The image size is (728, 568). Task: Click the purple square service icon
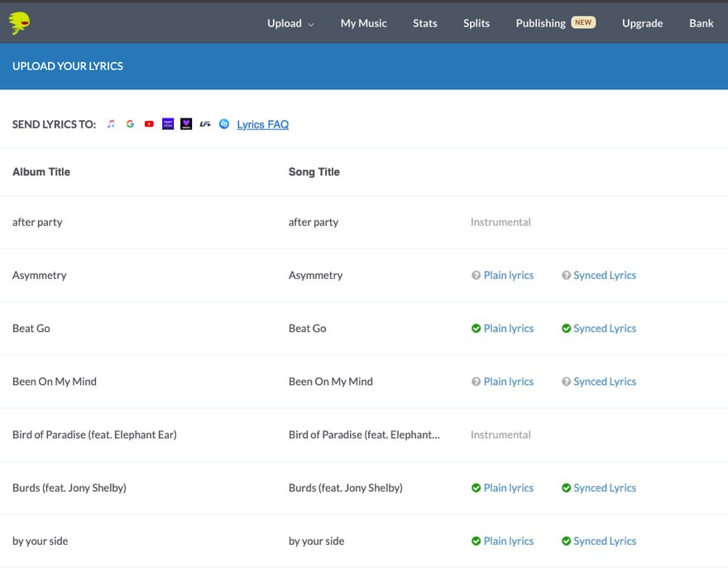click(168, 124)
